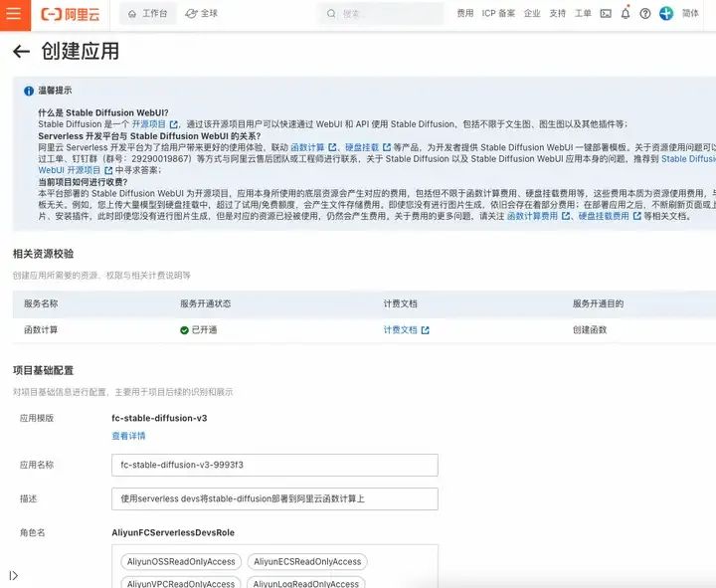This screenshot has height=588, width=716.
Task: Expand the bottom-left sidebar toggle
Action: [14, 576]
